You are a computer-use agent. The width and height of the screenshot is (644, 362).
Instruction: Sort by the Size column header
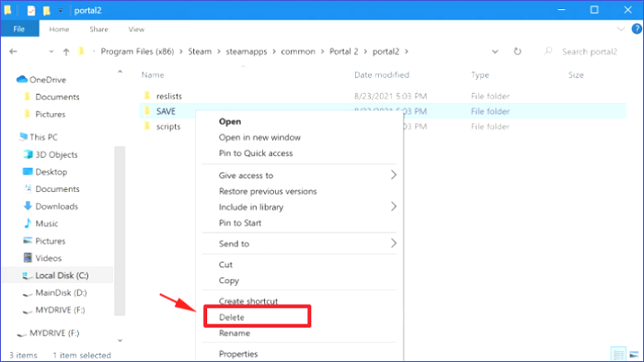click(x=576, y=75)
